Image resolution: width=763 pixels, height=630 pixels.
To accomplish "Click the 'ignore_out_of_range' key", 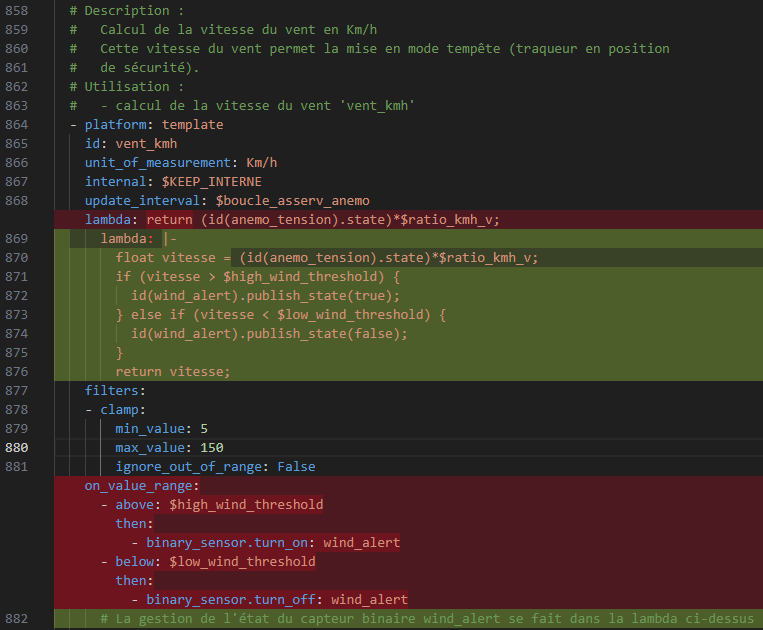I will coord(188,467).
